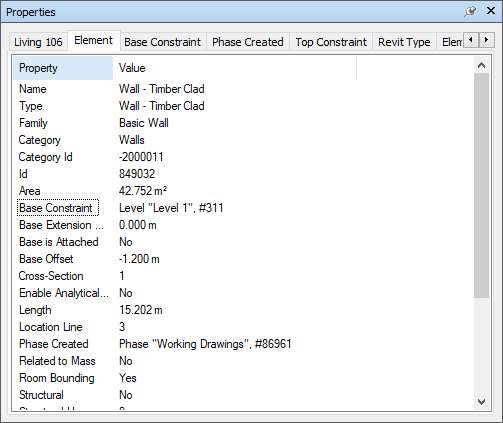Select the Length property label
Image resolution: width=503 pixels, height=423 pixels.
35,310
